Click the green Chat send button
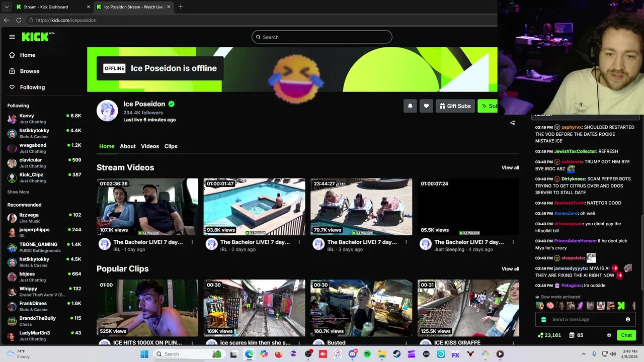Screen dimensions: 644x362 [626, 335]
